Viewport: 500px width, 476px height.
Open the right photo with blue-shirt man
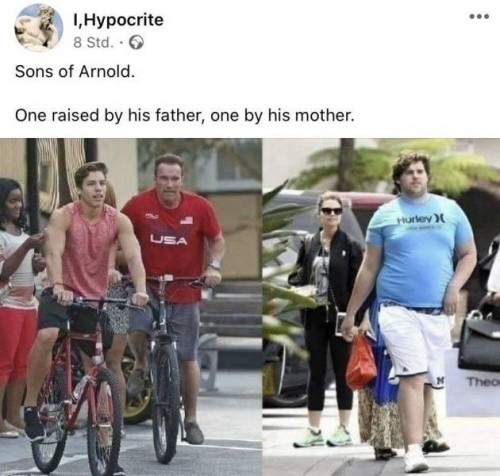click(381, 307)
